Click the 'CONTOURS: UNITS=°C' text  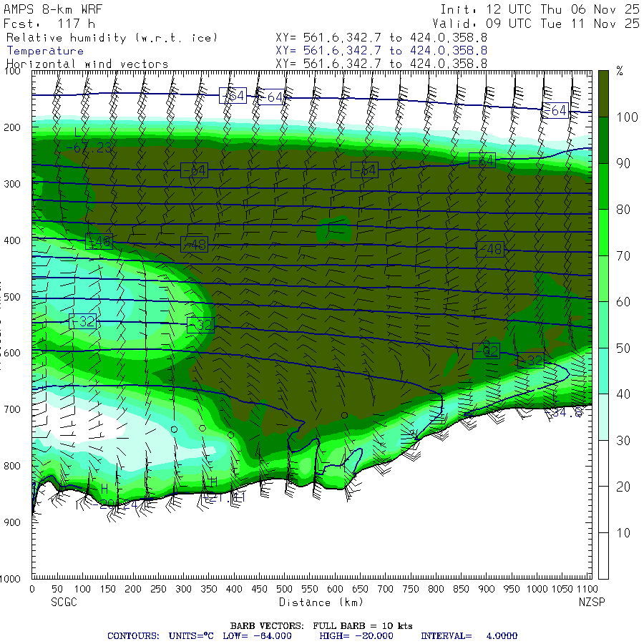(x=160, y=636)
